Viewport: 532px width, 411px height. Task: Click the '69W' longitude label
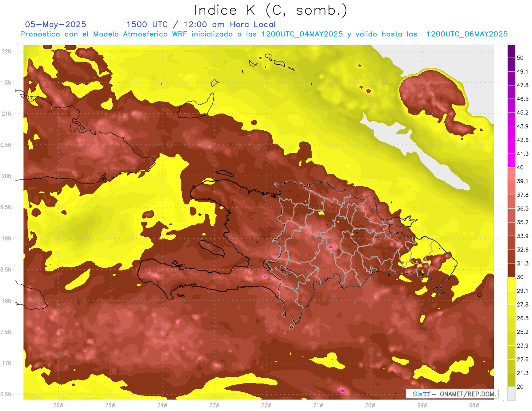click(x=422, y=405)
